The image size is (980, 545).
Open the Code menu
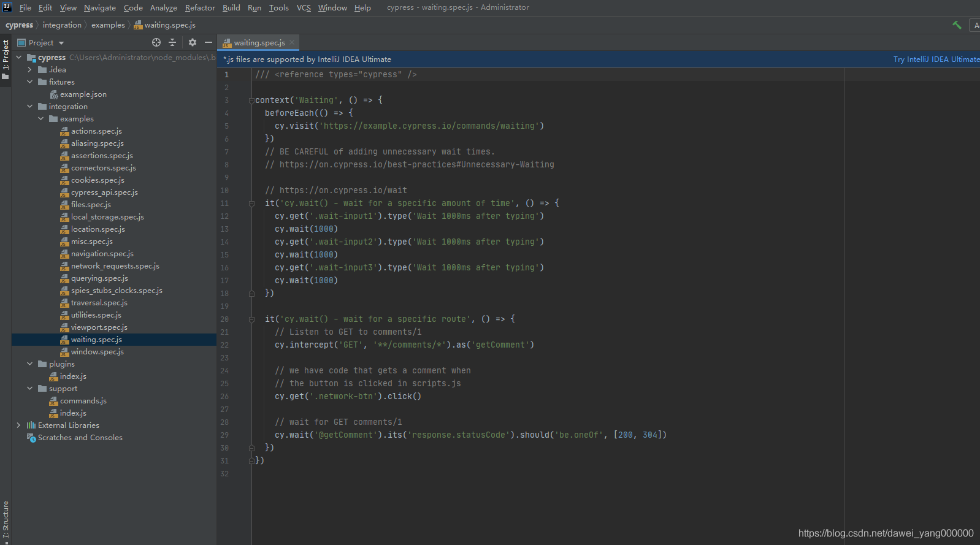tap(133, 7)
